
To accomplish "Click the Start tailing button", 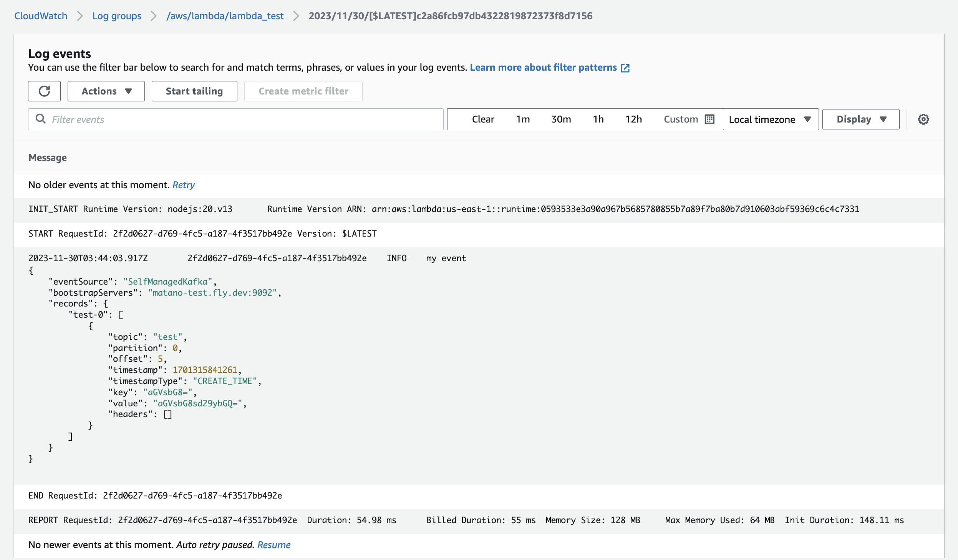I will click(x=194, y=91).
